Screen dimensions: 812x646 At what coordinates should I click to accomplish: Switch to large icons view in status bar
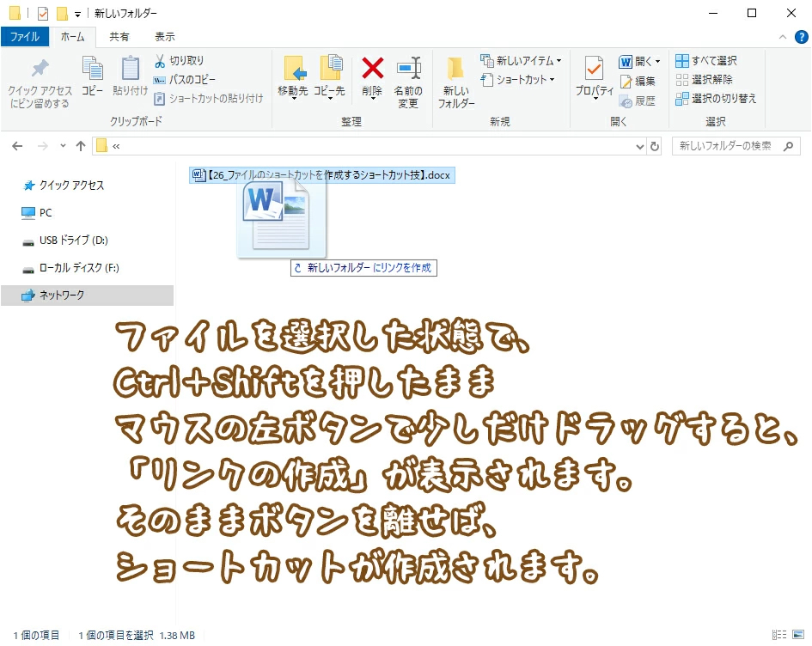(x=798, y=635)
